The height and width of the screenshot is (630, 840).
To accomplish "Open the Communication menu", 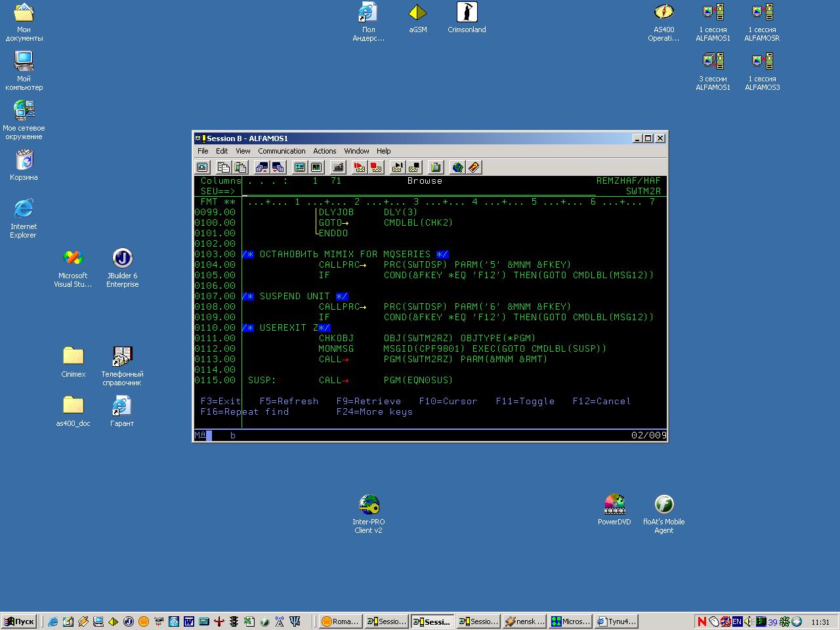I will coord(282,151).
